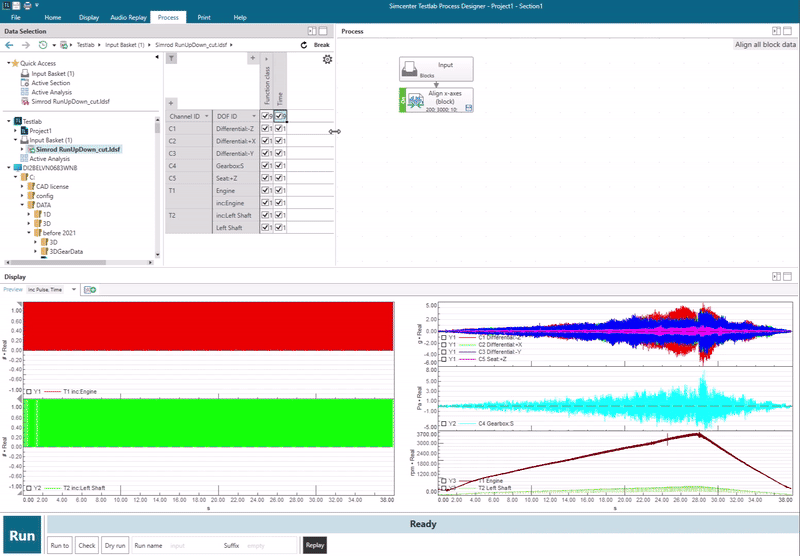800x556 pixels.
Task: Uncheck Time for Differential:-Z row
Action: click(x=279, y=129)
